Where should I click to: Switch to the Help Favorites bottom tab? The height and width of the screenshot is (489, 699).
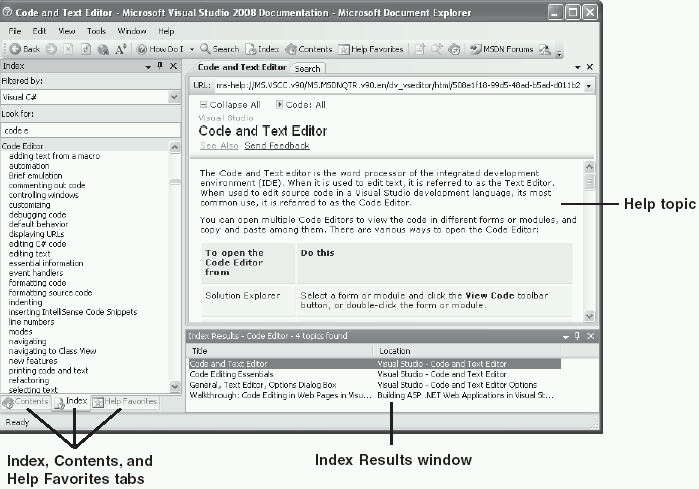click(125, 402)
